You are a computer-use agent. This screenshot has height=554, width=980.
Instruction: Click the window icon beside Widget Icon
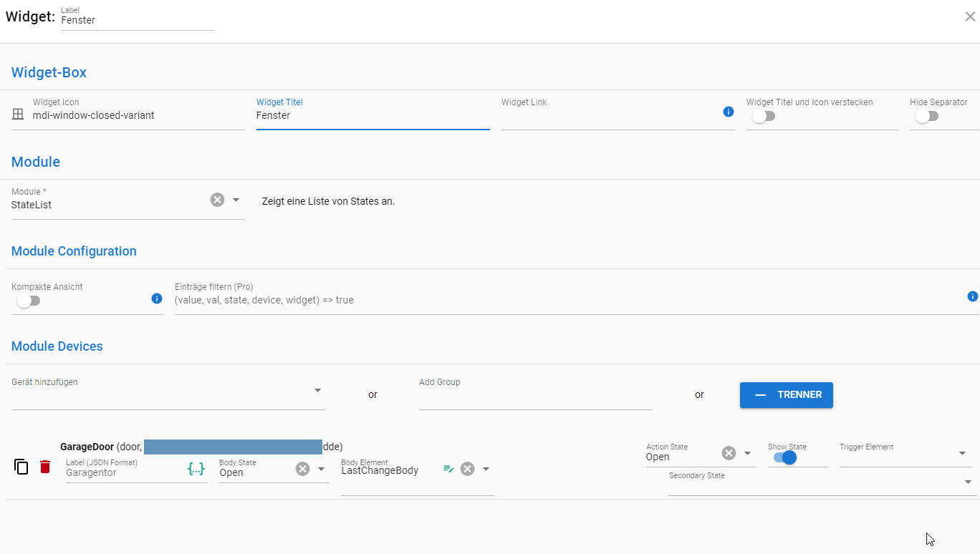coord(19,115)
